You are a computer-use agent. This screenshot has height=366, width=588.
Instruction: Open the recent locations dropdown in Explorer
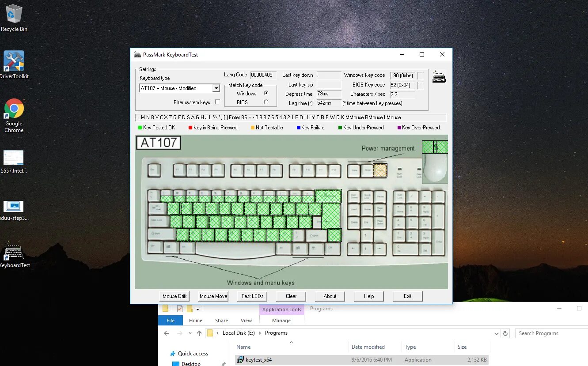190,333
